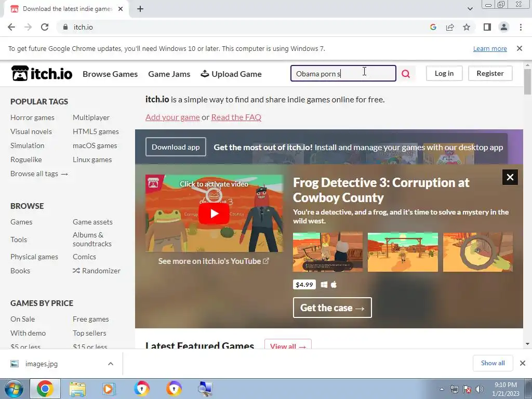This screenshot has width=532, height=399.
Task: Click the Download app button
Action: tap(176, 147)
